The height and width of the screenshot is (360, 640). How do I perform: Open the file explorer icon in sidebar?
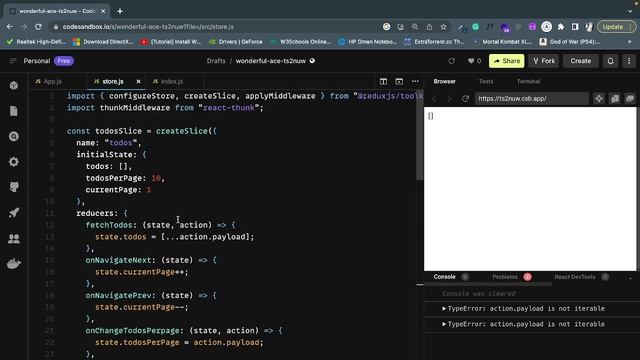point(14,111)
